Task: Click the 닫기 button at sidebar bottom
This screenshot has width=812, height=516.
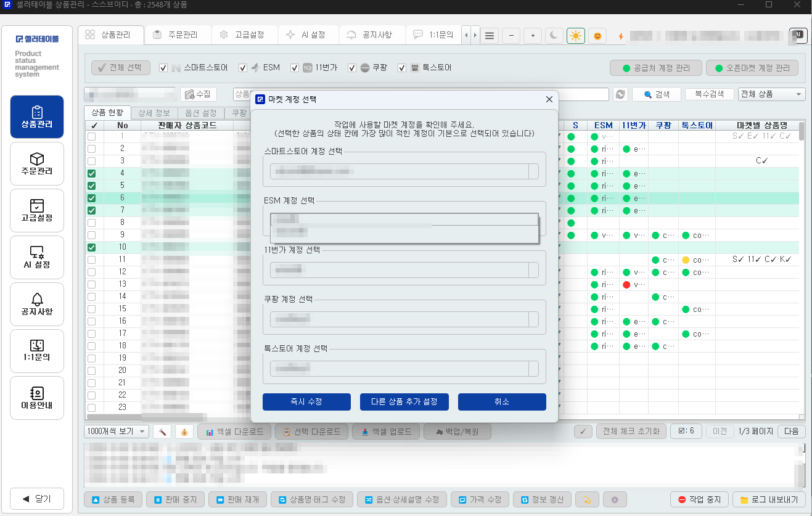Action: pyautogui.click(x=37, y=499)
